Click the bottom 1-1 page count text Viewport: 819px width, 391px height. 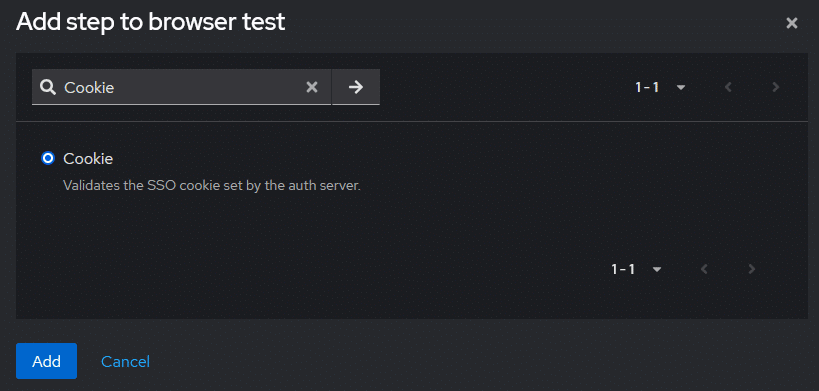(623, 269)
